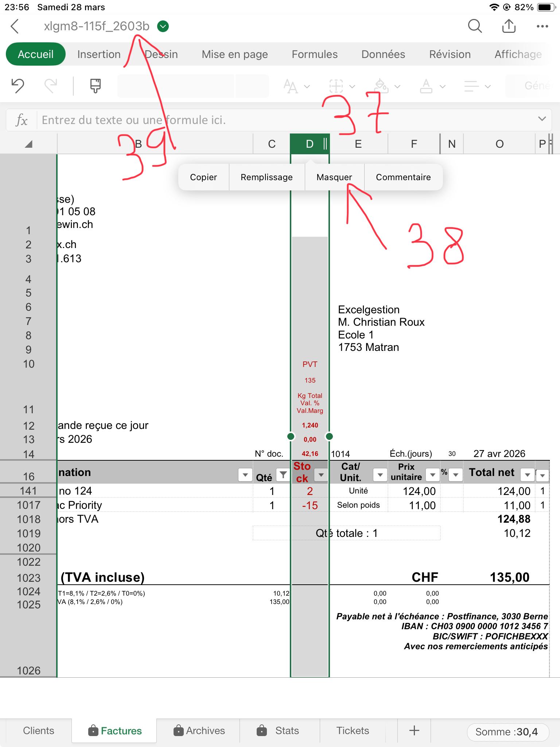This screenshot has width=560, height=747.
Task: Tap the select-all corner triangle
Action: (28, 144)
